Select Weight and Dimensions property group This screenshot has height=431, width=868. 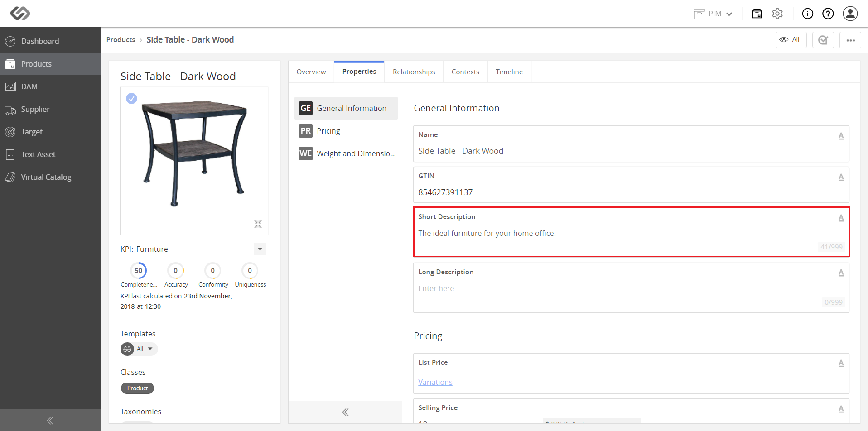(x=346, y=153)
